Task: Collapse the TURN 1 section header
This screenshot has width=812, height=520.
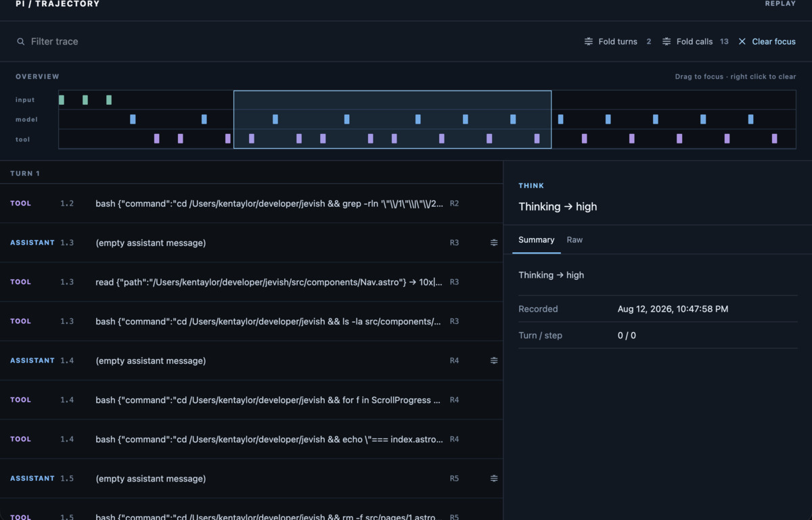Action: (25, 174)
